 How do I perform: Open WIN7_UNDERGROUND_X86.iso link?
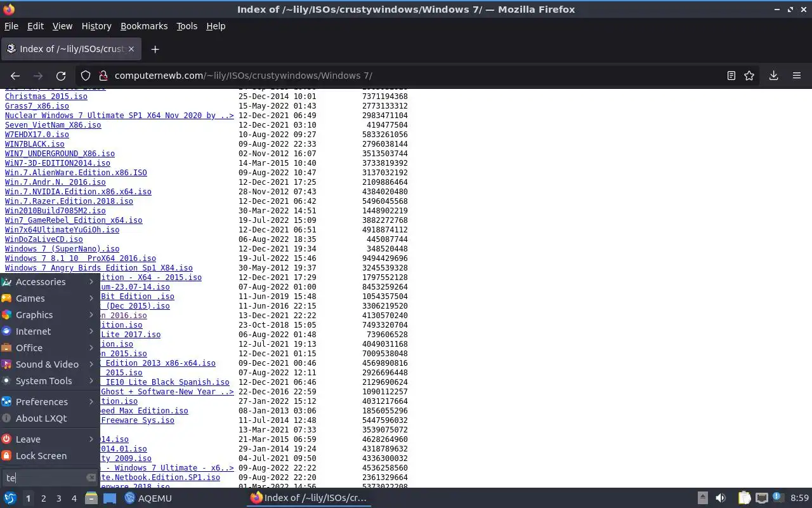60,154
